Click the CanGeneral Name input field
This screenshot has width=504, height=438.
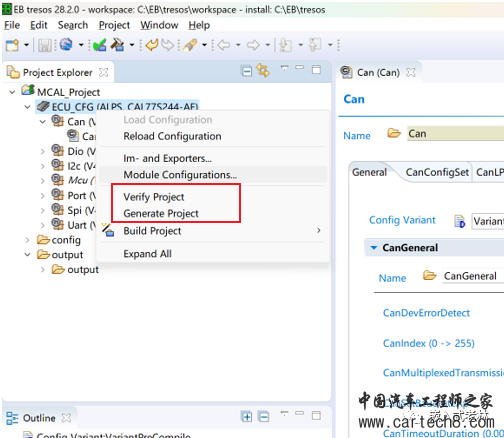(473, 276)
